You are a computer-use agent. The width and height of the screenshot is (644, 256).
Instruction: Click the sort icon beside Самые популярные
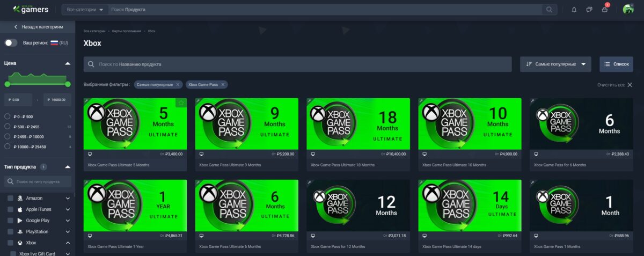[529, 64]
